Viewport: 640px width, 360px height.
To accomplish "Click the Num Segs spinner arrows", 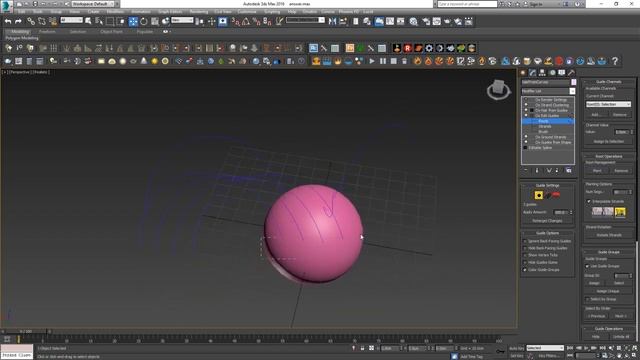I will click(631, 192).
